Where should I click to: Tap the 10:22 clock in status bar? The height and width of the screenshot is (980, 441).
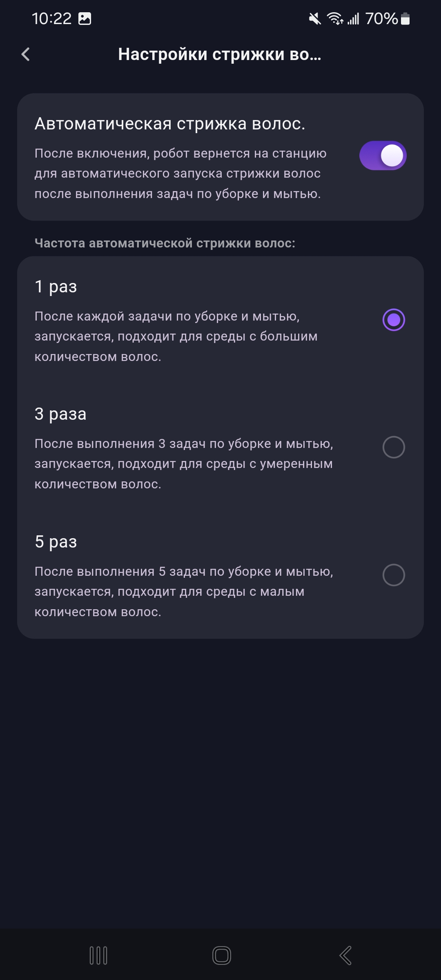(x=51, y=19)
